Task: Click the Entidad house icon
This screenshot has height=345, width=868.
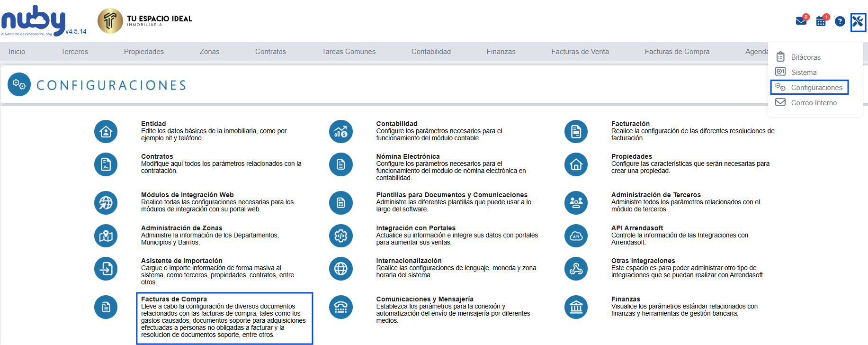Action: [x=106, y=131]
